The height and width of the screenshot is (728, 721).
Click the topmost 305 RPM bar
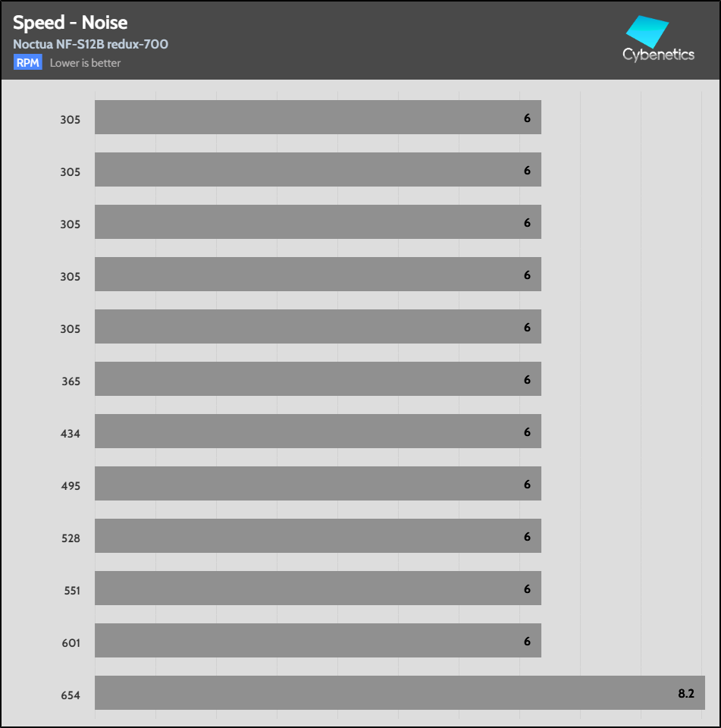point(318,117)
